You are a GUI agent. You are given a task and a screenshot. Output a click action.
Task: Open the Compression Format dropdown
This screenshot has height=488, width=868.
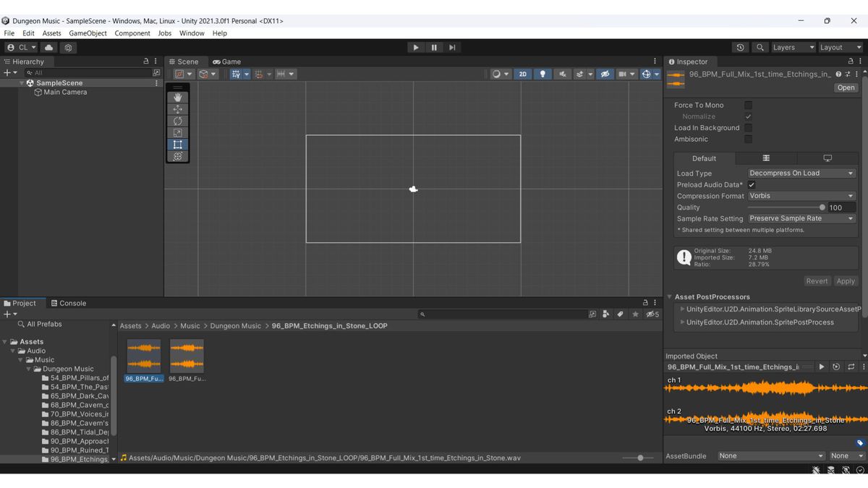coord(801,196)
